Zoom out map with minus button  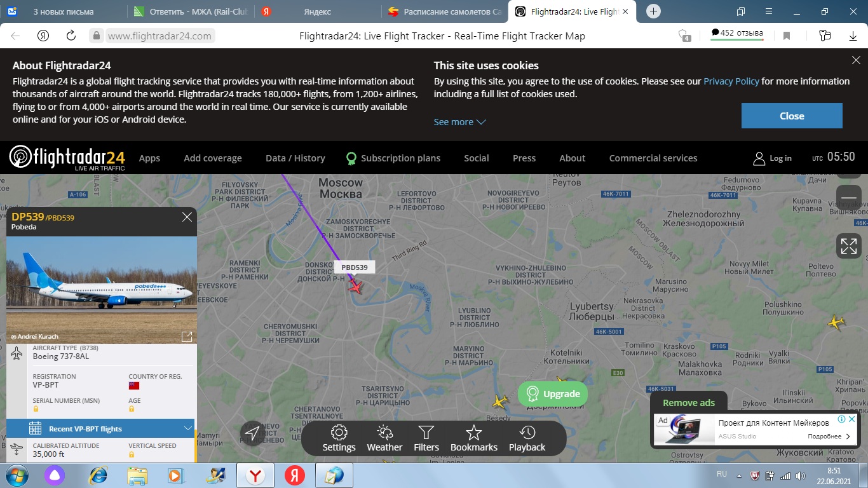click(849, 198)
